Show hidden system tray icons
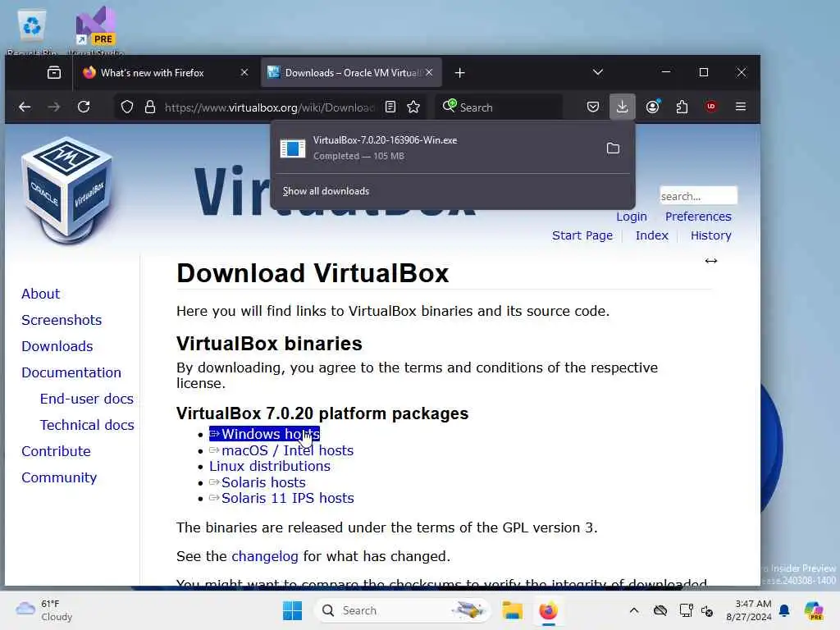 click(x=634, y=610)
